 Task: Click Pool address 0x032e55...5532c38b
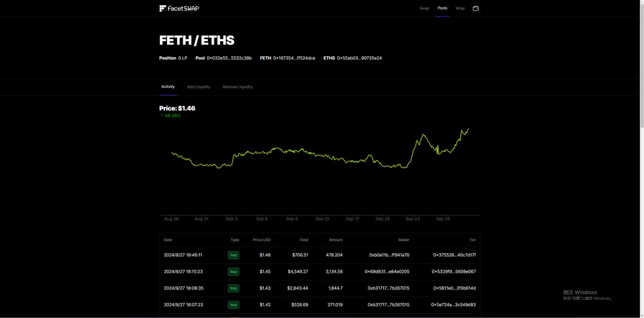click(229, 58)
